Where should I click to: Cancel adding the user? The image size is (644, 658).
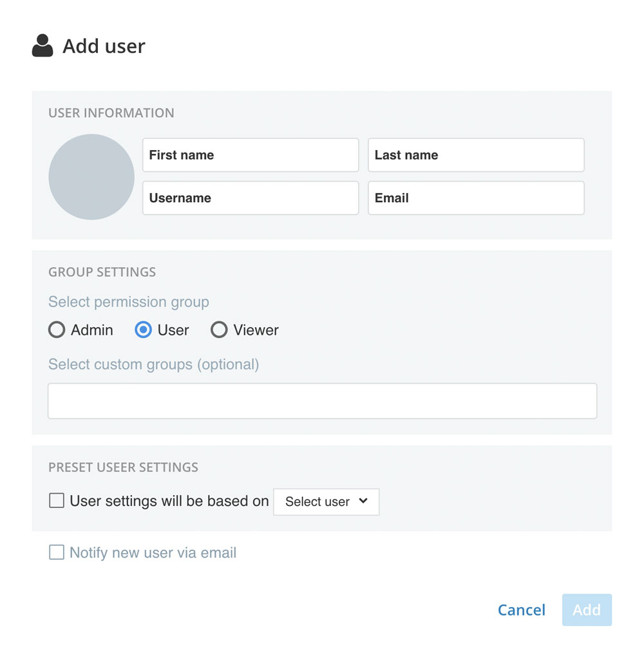[522, 610]
